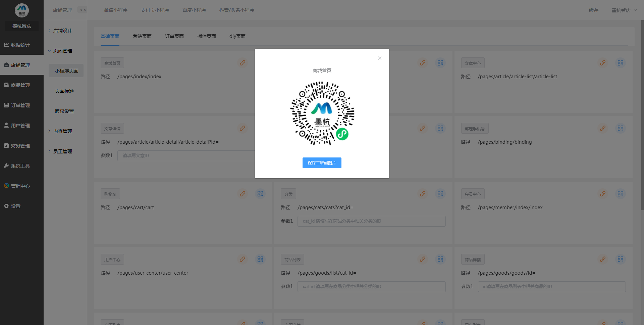Click 缓存 link in top bar
The image size is (644, 325).
pyautogui.click(x=594, y=10)
